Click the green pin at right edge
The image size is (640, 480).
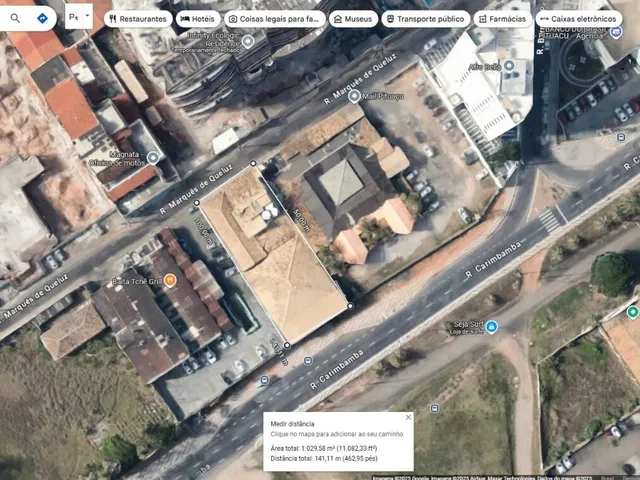click(x=633, y=312)
